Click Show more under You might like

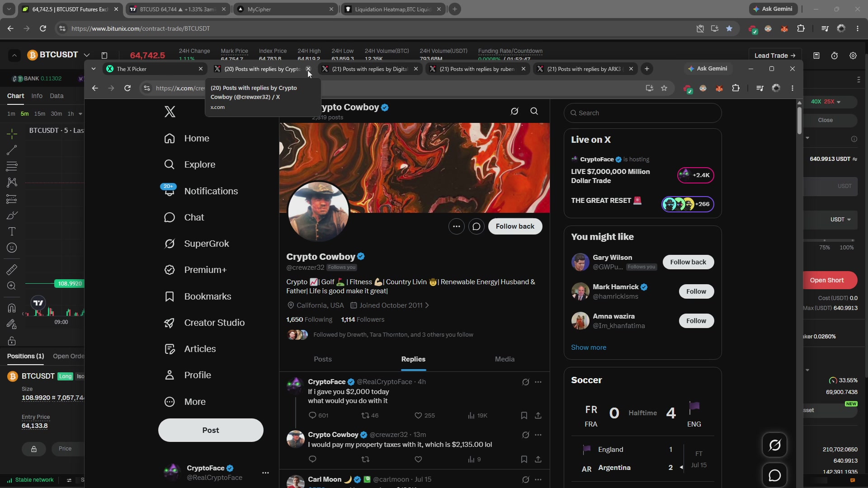(589, 347)
